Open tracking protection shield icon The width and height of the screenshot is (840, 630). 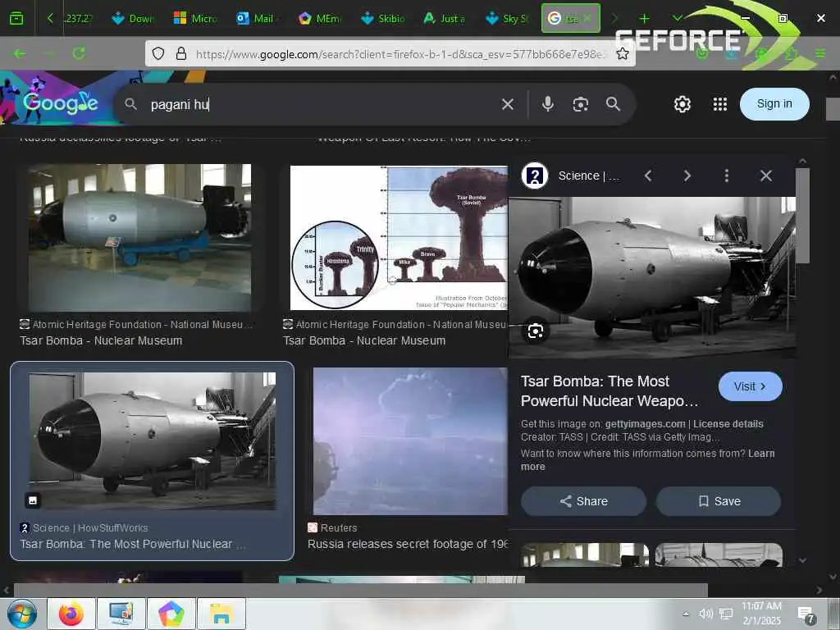158,53
